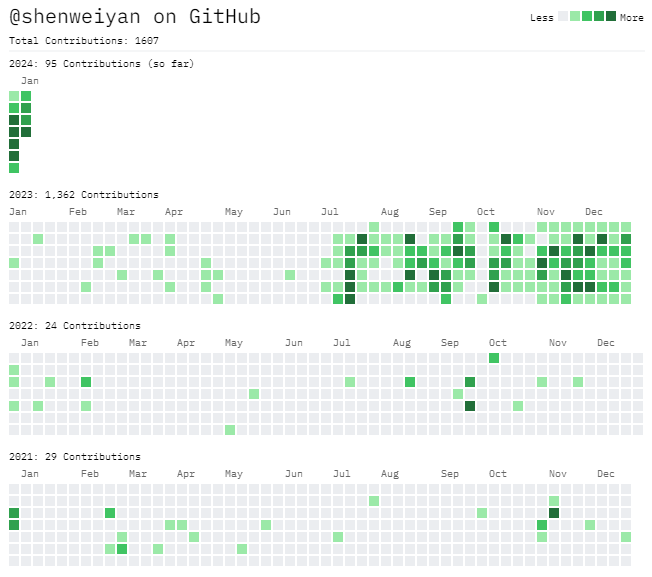
Task: Click the Jan month label under 2024
Action: pos(30,81)
